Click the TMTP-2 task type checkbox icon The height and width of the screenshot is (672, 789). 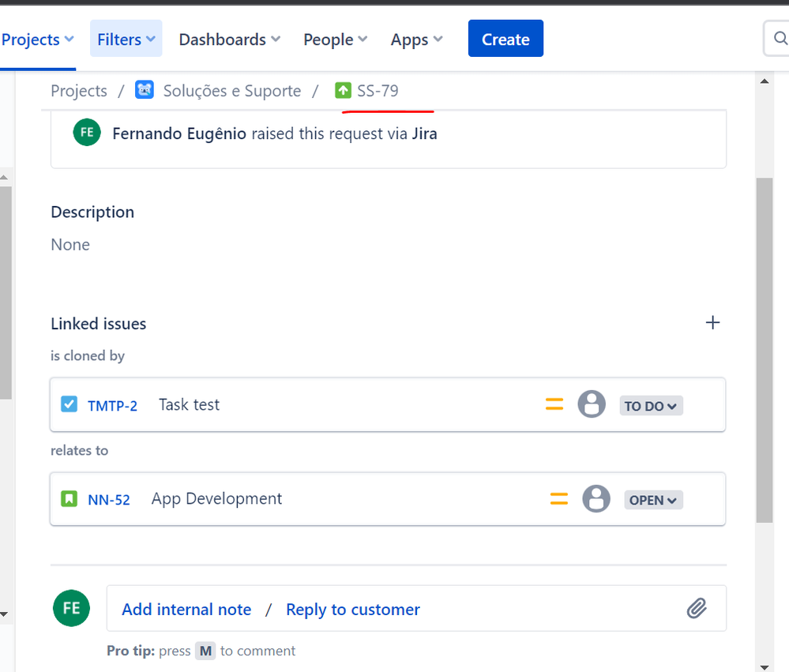(69, 404)
